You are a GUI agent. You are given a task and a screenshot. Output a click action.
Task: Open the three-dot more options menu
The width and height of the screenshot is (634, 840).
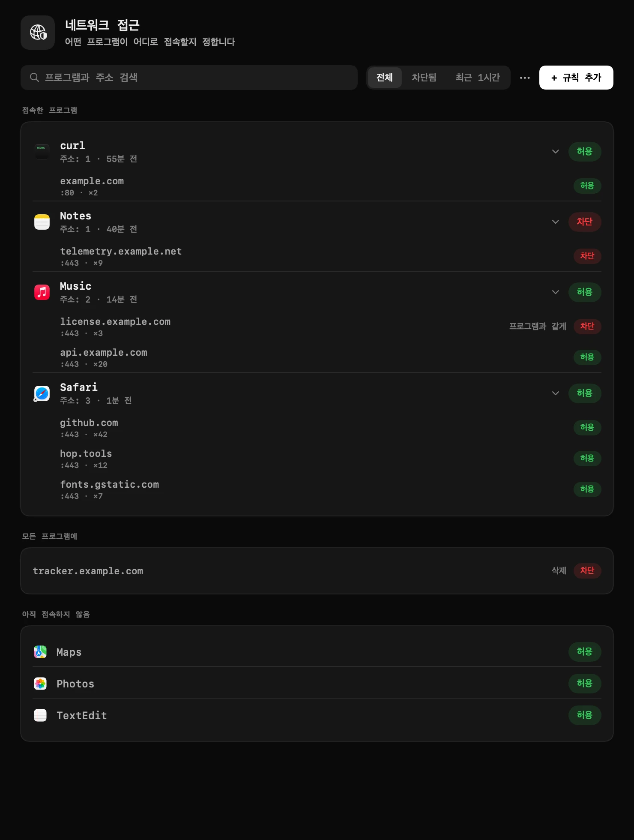(x=525, y=78)
